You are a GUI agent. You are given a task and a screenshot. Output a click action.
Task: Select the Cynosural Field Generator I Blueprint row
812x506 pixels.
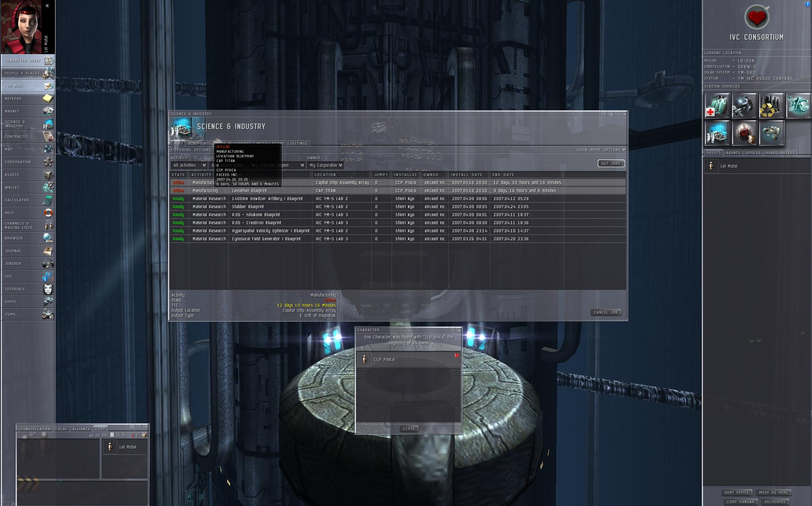coord(398,239)
